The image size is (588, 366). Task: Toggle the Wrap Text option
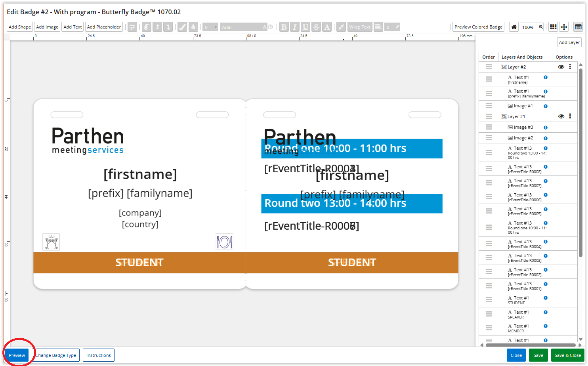[360, 27]
